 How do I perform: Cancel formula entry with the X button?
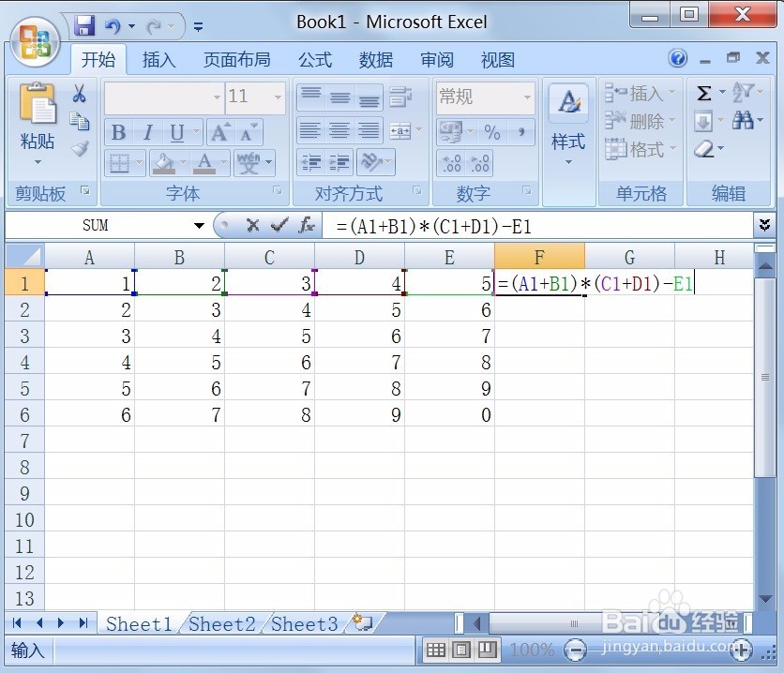(x=253, y=226)
